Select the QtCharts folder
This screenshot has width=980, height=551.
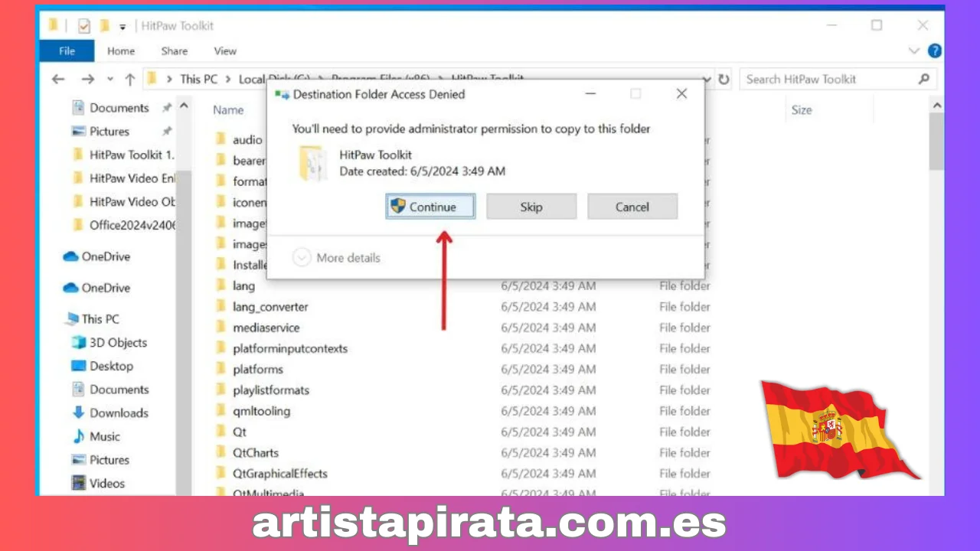pyautogui.click(x=256, y=453)
